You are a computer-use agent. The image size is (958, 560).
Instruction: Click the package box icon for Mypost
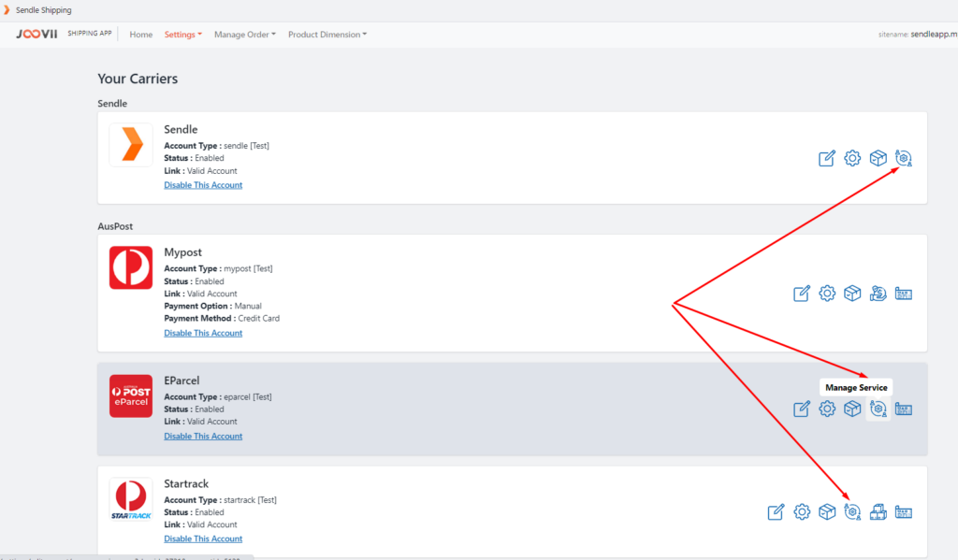click(x=852, y=294)
